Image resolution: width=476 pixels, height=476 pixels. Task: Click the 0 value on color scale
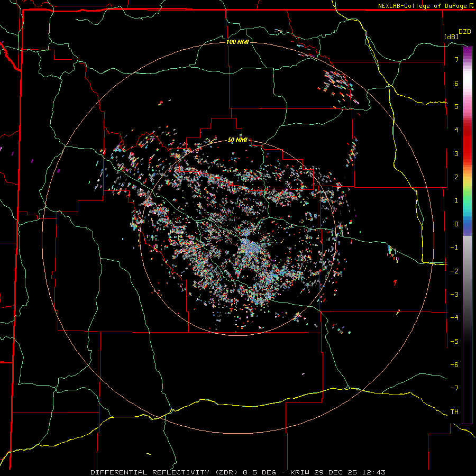point(456,224)
